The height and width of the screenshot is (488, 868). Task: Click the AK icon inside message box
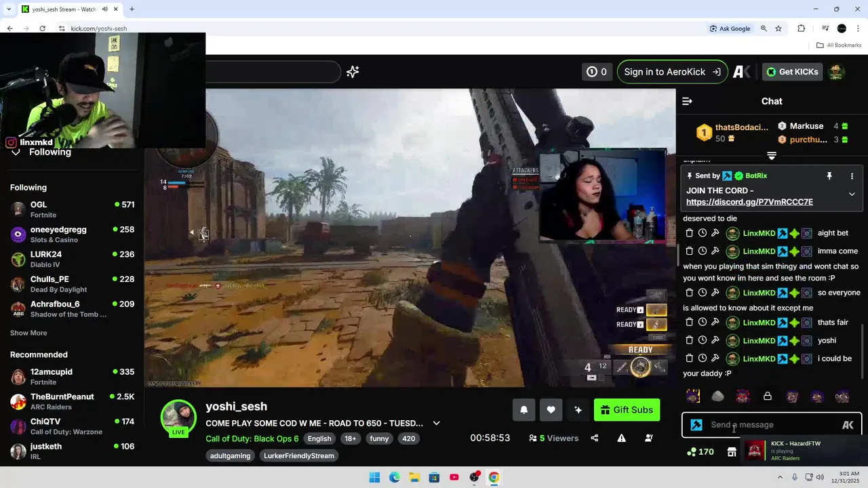click(848, 425)
